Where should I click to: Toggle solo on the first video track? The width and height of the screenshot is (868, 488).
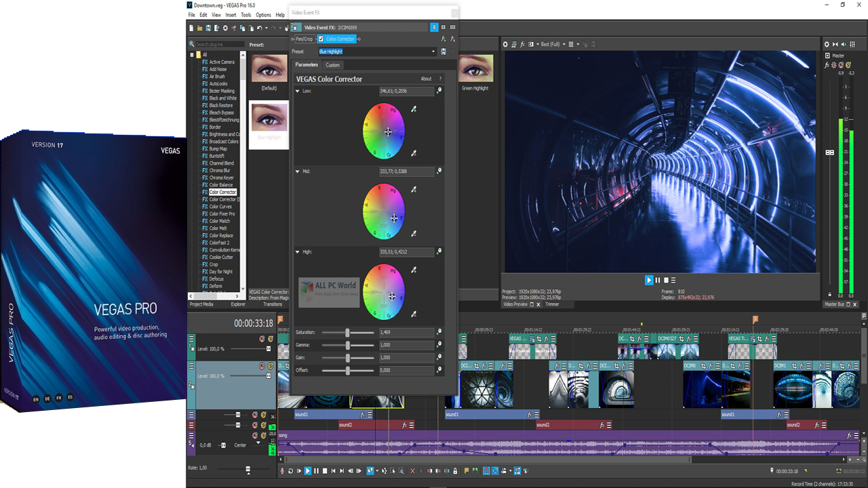271,339
